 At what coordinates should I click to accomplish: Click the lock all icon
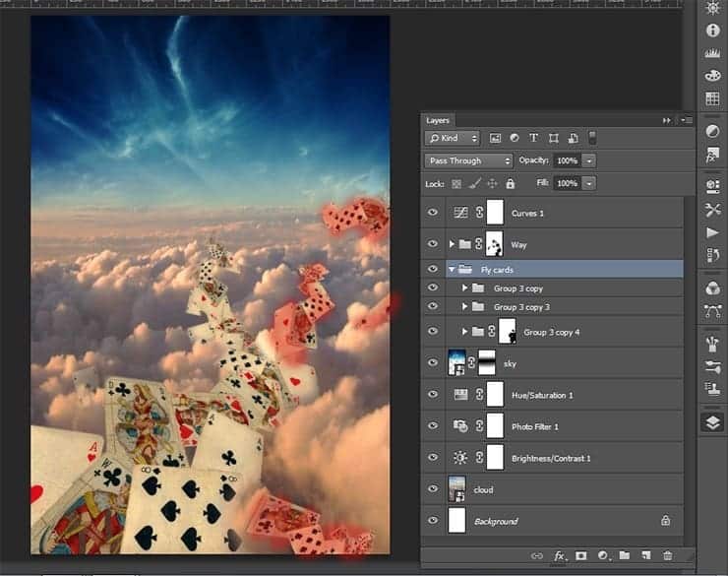click(x=510, y=183)
